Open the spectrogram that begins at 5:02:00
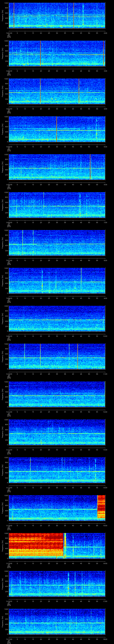This screenshot has width=114, height=644. pyautogui.click(x=57, y=53)
